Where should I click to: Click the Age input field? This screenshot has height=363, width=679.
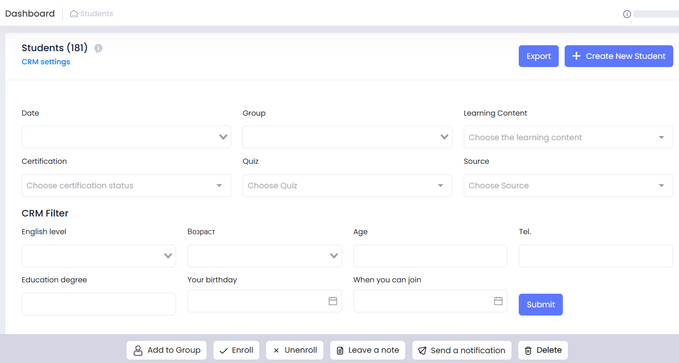pos(430,256)
